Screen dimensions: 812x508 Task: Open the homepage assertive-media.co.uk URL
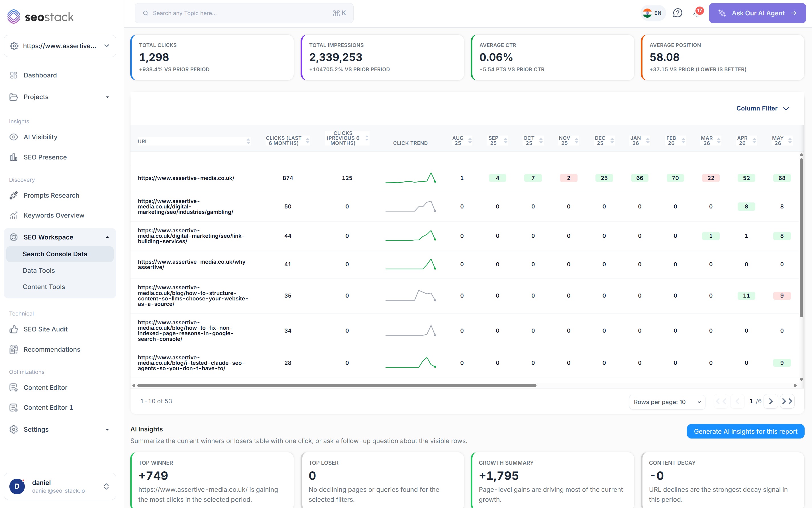coord(186,178)
